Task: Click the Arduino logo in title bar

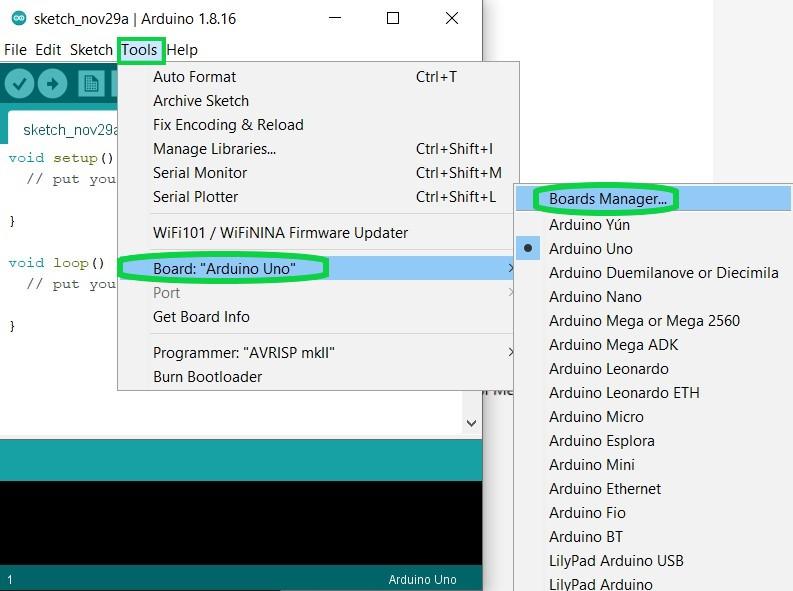Action: [x=18, y=18]
